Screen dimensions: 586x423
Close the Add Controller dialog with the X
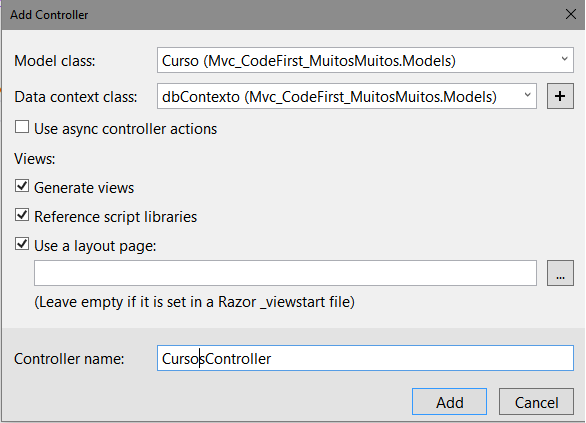tap(570, 15)
